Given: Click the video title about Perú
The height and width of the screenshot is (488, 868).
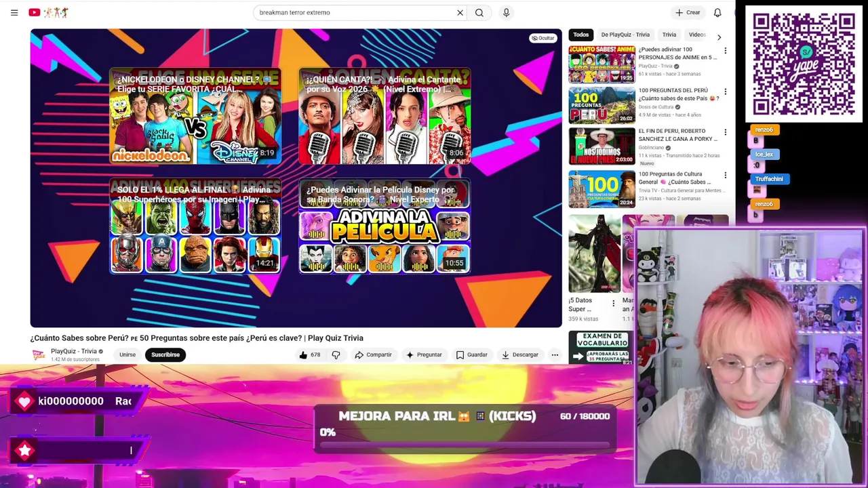Looking at the screenshot, I should coord(197,338).
